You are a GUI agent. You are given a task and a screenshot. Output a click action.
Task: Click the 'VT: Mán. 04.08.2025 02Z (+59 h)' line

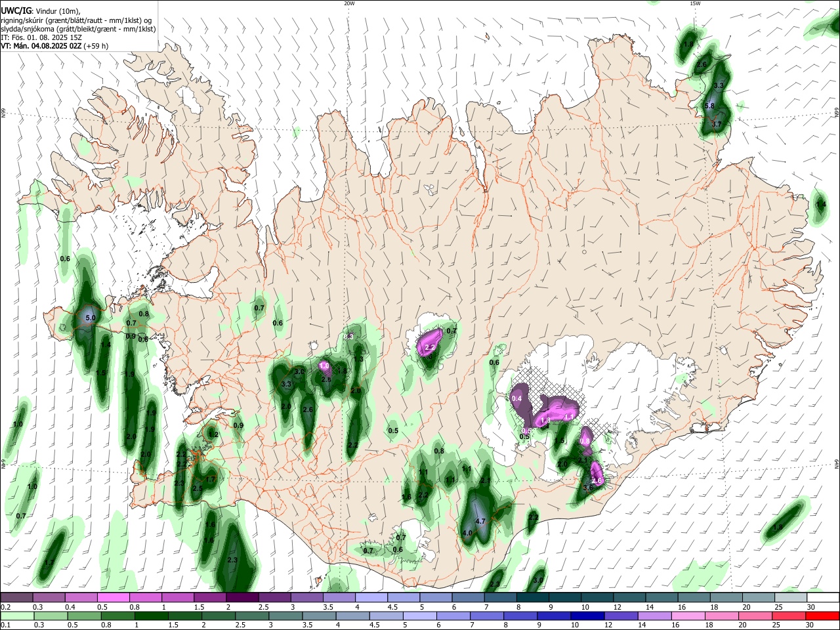coord(54,46)
